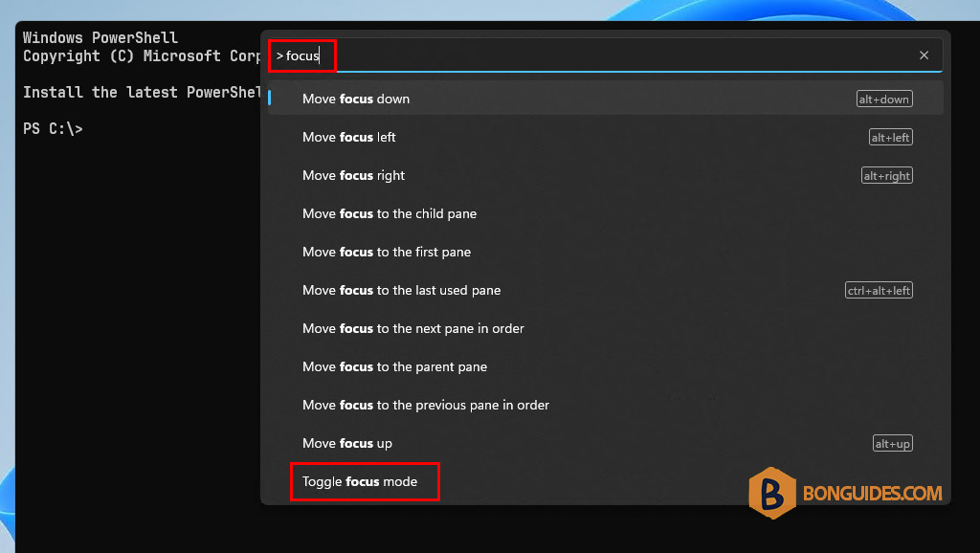
Task: Run Move focus to the first pane
Action: point(605,252)
